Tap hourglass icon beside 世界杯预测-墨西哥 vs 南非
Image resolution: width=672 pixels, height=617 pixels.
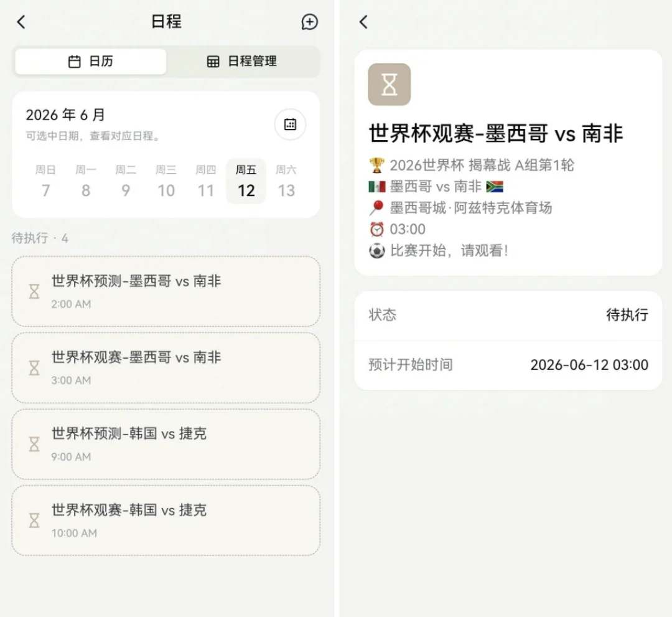pos(34,291)
